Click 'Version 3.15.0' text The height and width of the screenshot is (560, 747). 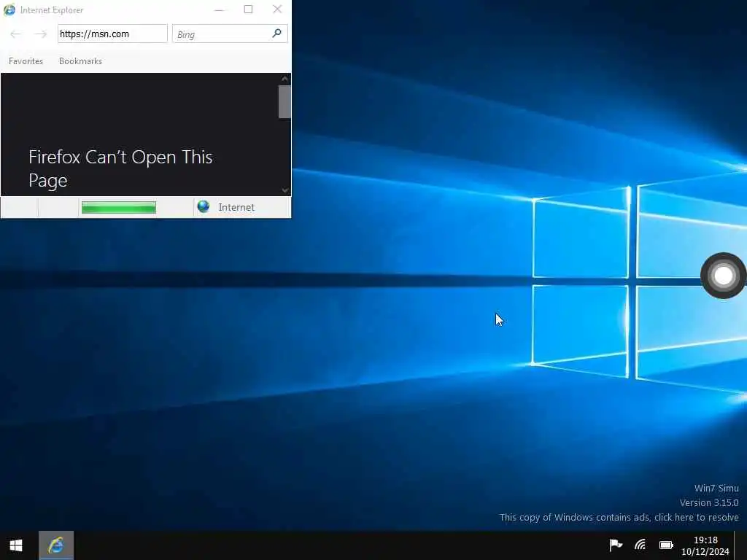pos(709,502)
